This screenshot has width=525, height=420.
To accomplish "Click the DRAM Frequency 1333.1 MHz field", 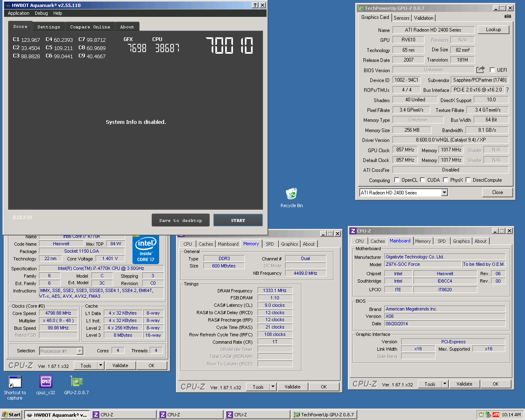I will tap(275, 290).
